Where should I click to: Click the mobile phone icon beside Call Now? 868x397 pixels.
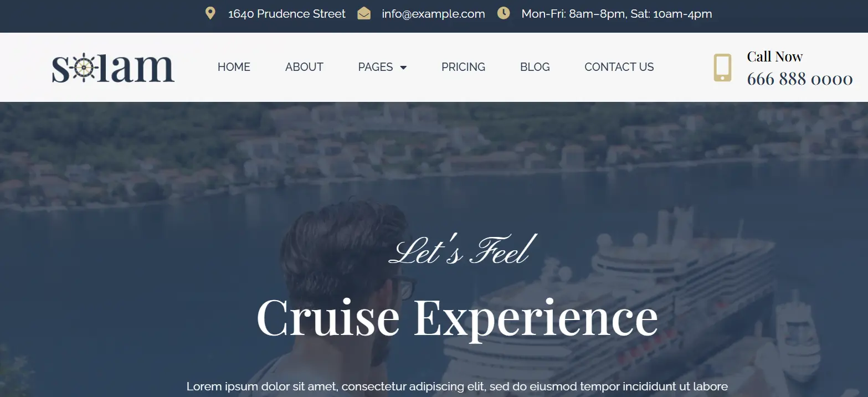[722, 68]
